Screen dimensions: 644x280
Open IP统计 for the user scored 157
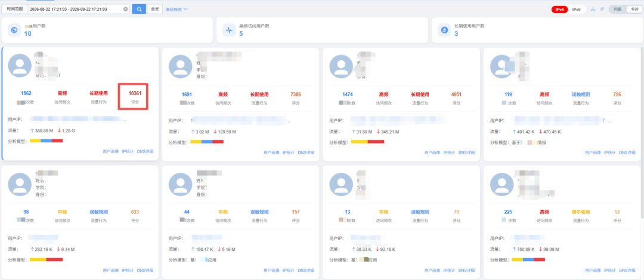coord(289,270)
